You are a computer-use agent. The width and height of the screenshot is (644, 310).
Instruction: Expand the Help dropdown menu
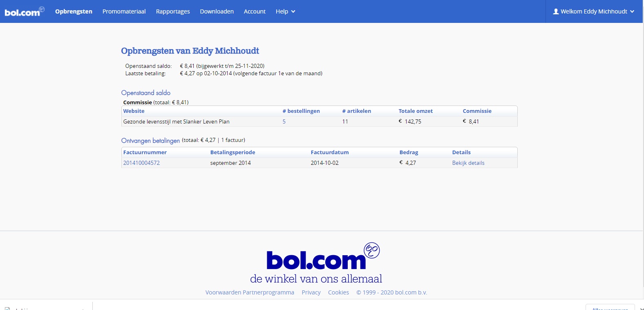click(285, 11)
